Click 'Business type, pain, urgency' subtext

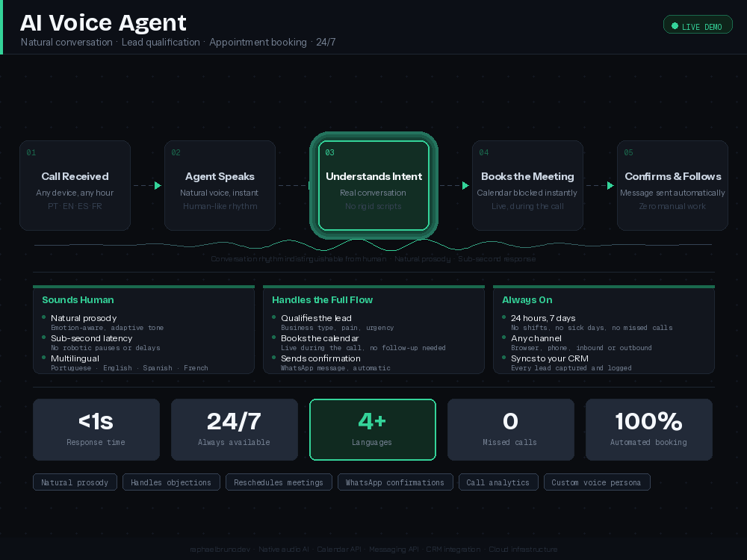[338, 328]
